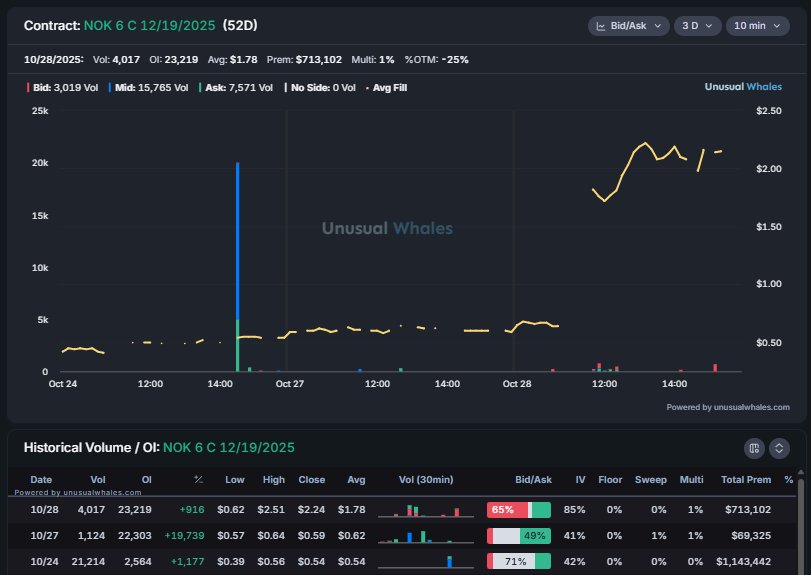This screenshot has width=811, height=575.
Task: Click the 10/27 Vol (30min) mini chart
Action: (424, 536)
